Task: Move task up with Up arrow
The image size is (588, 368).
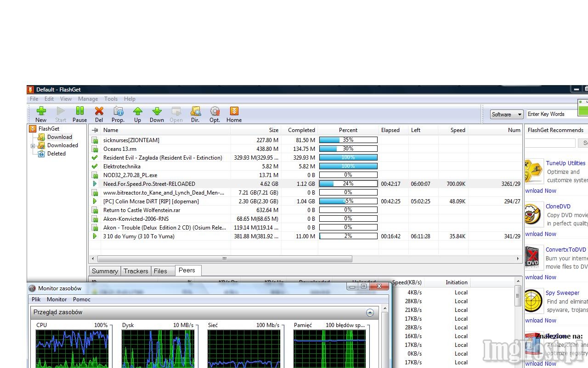Action: tap(137, 114)
